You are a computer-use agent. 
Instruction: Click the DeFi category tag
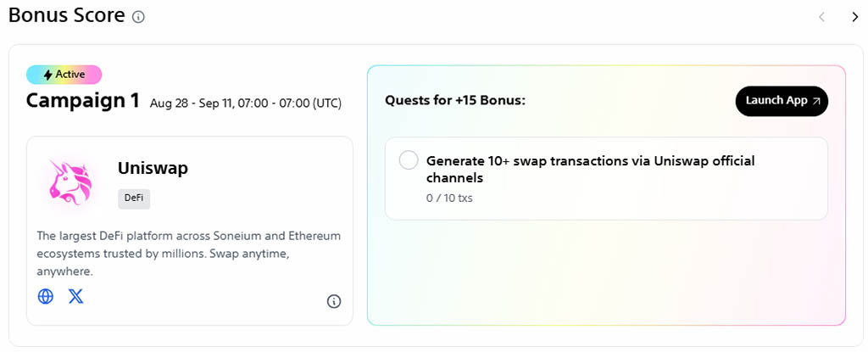tap(134, 198)
